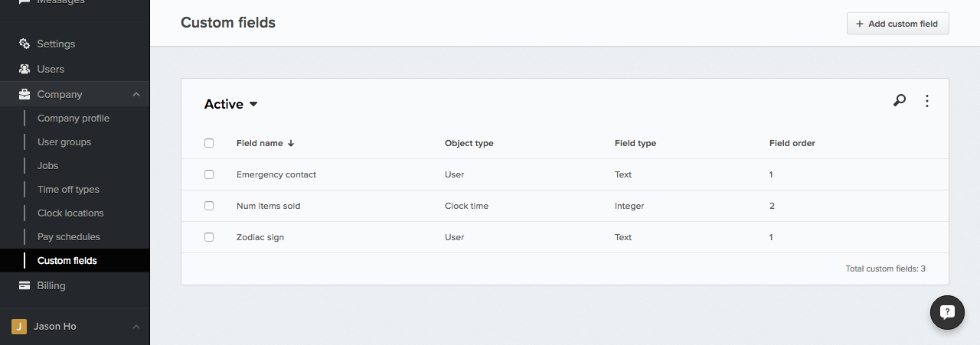Open the help chat bubble icon
Image resolution: width=980 pixels, height=345 pixels.
tap(947, 312)
